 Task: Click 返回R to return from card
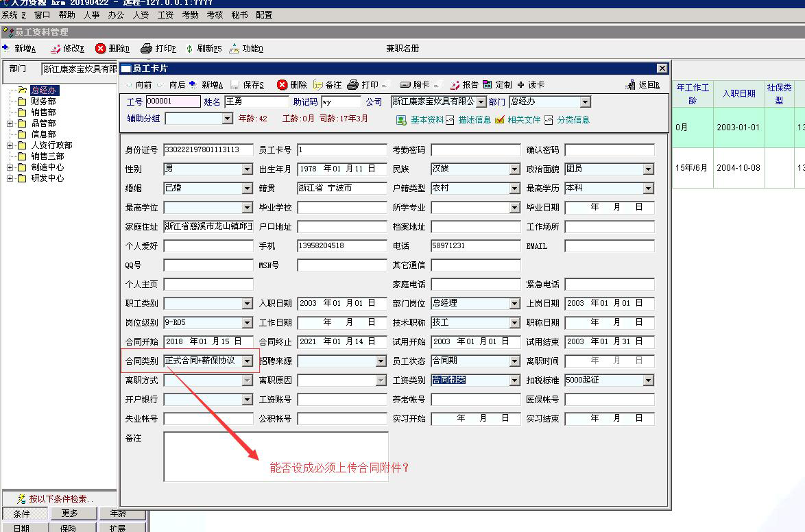pos(631,85)
